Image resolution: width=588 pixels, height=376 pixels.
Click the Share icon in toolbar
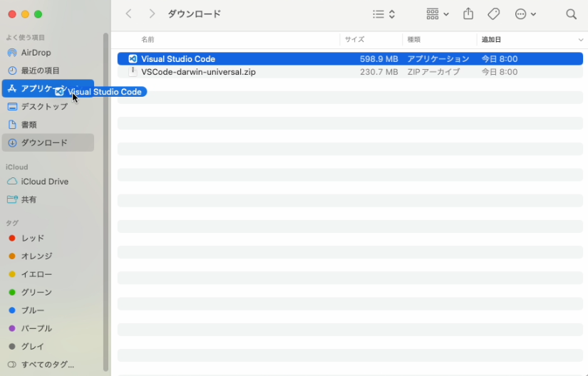pyautogui.click(x=468, y=14)
